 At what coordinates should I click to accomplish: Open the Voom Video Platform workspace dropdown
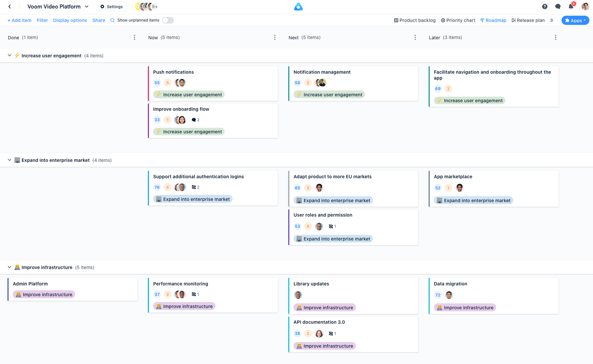pyautogui.click(x=58, y=7)
